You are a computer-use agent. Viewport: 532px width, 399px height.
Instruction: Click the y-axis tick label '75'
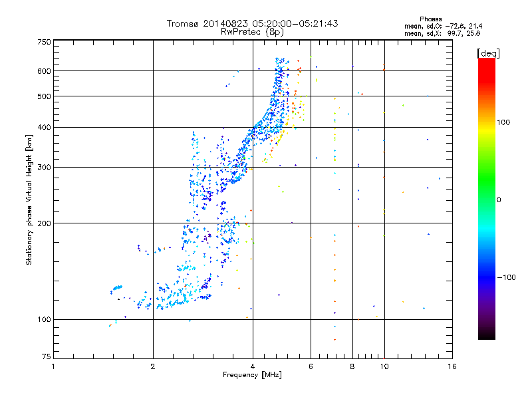click(x=46, y=356)
